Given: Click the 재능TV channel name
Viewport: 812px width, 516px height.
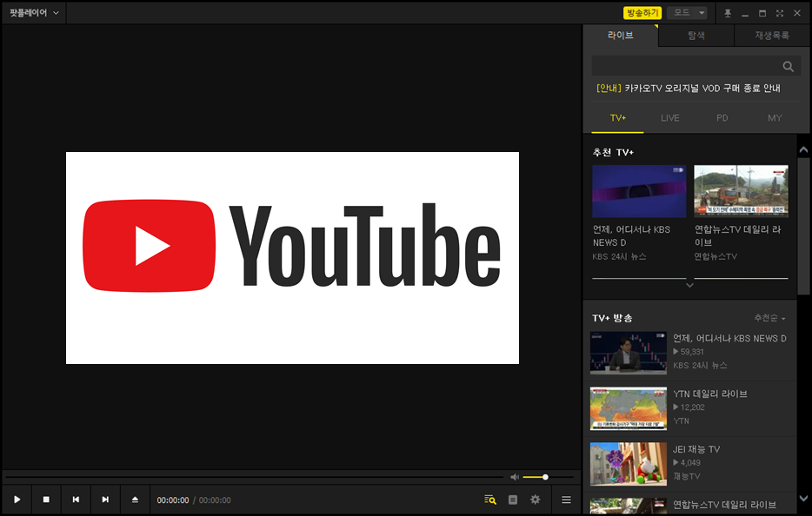Looking at the screenshot, I should [x=686, y=477].
